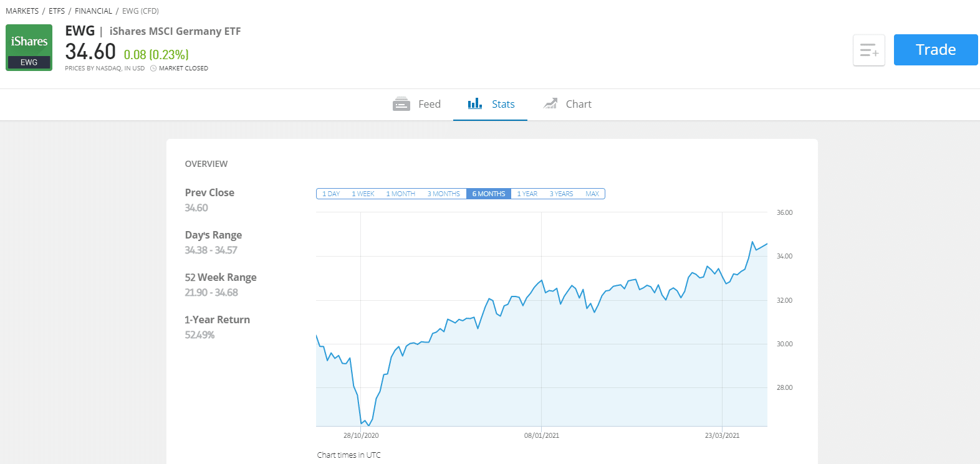Click the 52 Week Range label
The image size is (980, 464).
point(221,277)
